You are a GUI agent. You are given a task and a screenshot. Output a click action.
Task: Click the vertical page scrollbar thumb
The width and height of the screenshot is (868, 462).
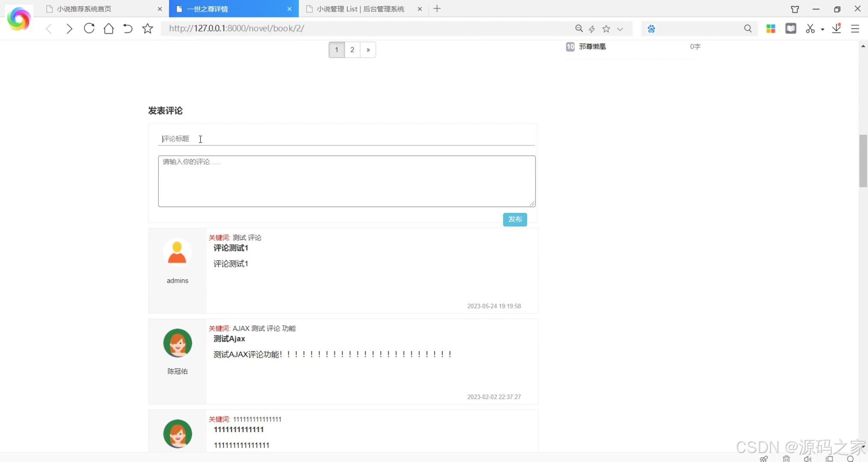(x=863, y=161)
